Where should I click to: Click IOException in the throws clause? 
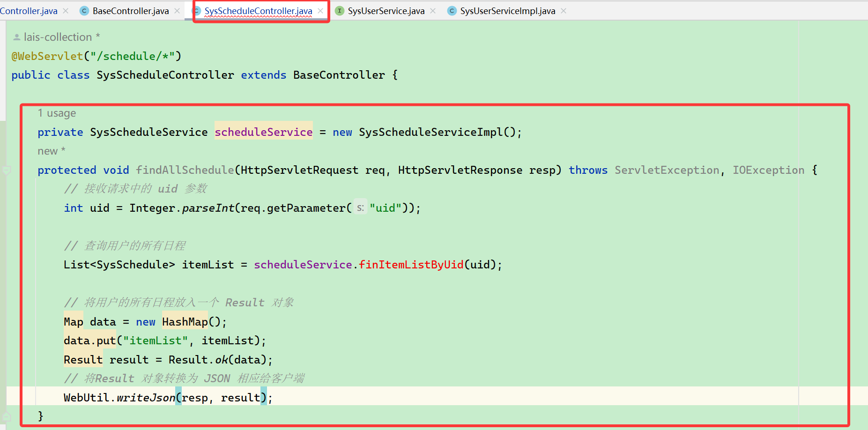pos(769,170)
